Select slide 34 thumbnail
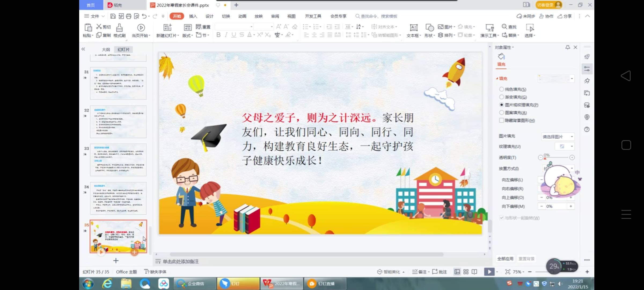 [x=118, y=198]
